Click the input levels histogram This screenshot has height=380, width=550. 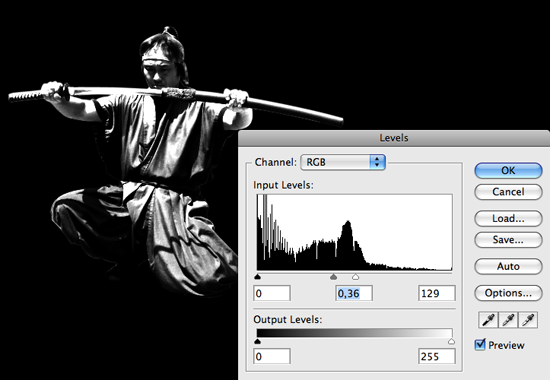(355, 233)
